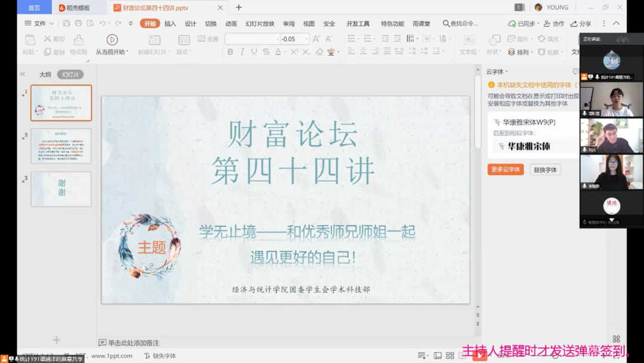The width and height of the screenshot is (644, 363).
Task: Select slide 2 thumbnail in panel
Action: [61, 146]
